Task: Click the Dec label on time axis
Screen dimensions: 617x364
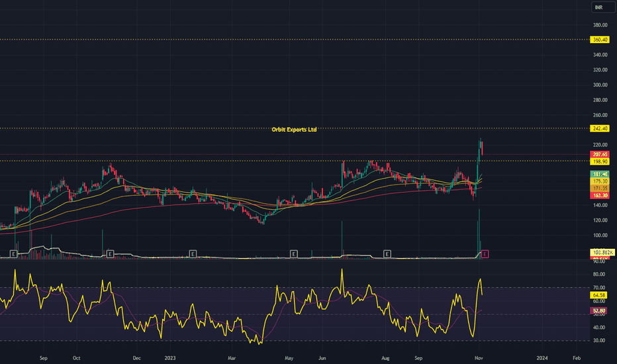Action: (136, 358)
